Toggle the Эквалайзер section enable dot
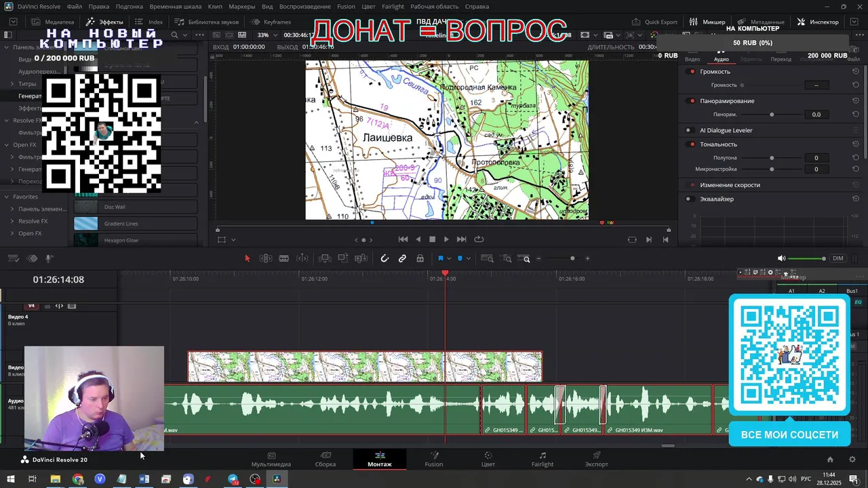 [x=689, y=199]
